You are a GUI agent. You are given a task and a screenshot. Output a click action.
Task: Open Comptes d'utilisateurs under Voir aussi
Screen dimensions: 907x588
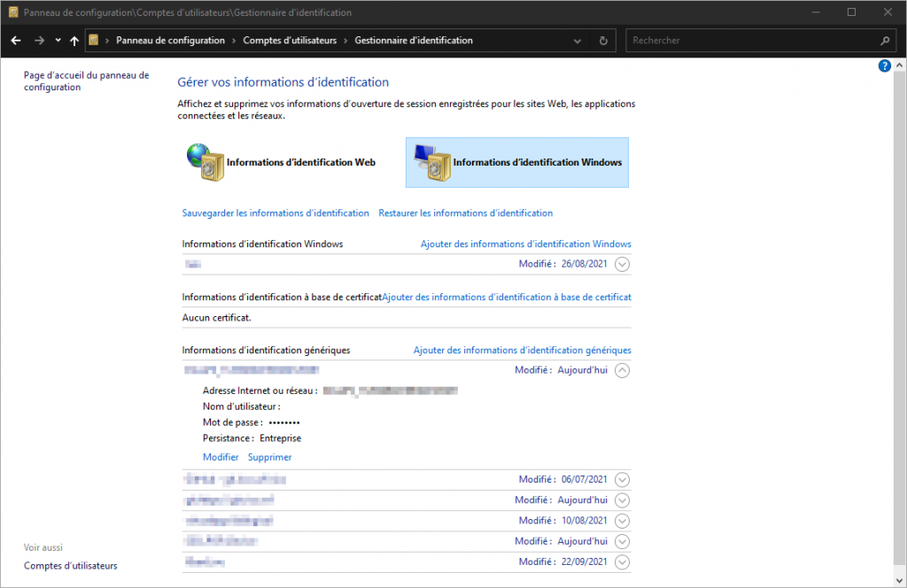[71, 566]
